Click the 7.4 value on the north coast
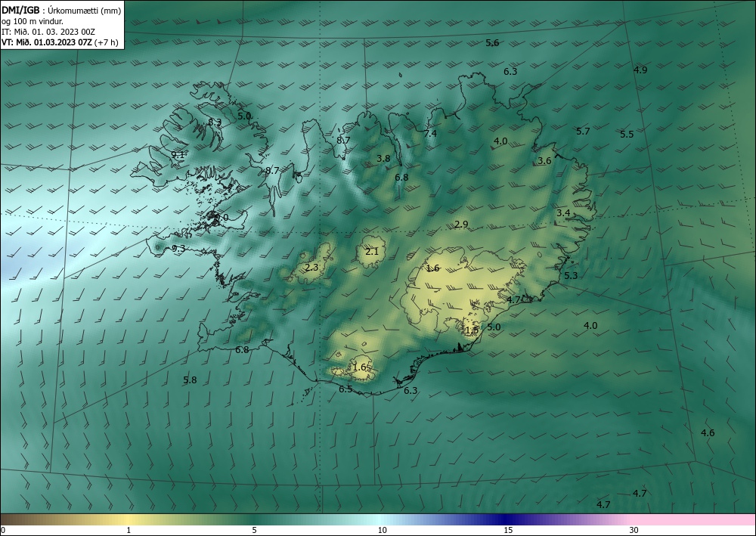Screen dimensions: 756x536 pyautogui.click(x=430, y=134)
